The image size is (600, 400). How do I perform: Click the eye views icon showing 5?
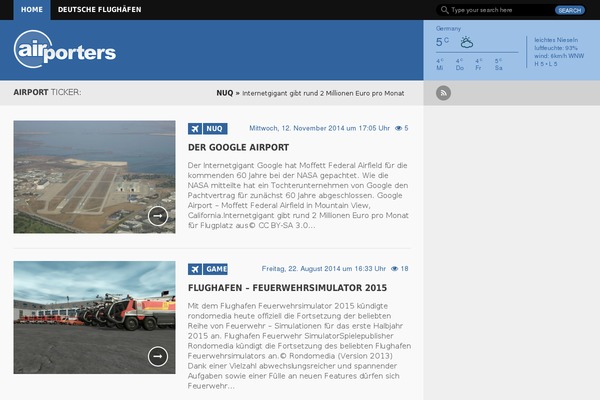tap(398, 128)
